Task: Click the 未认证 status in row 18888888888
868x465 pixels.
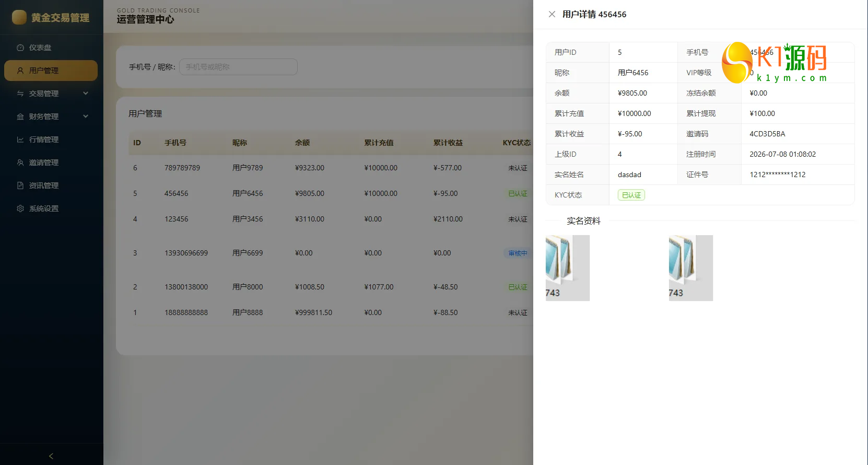Action: (x=518, y=312)
